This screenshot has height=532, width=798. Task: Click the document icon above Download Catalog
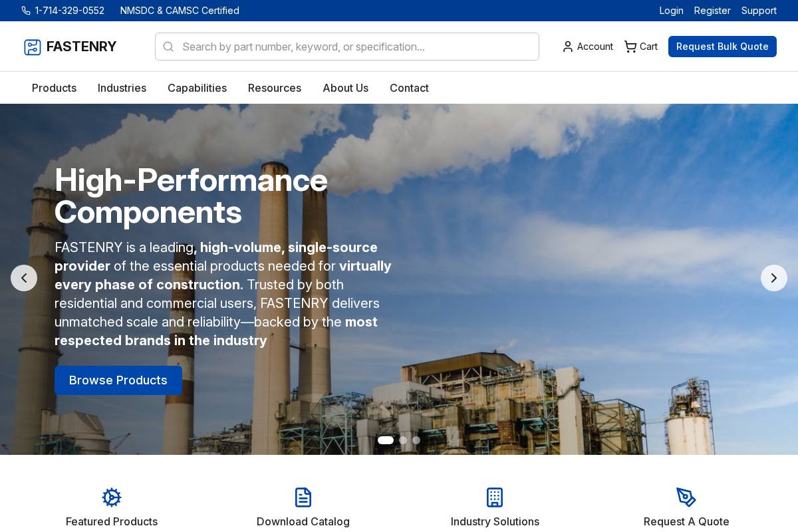pyautogui.click(x=303, y=497)
